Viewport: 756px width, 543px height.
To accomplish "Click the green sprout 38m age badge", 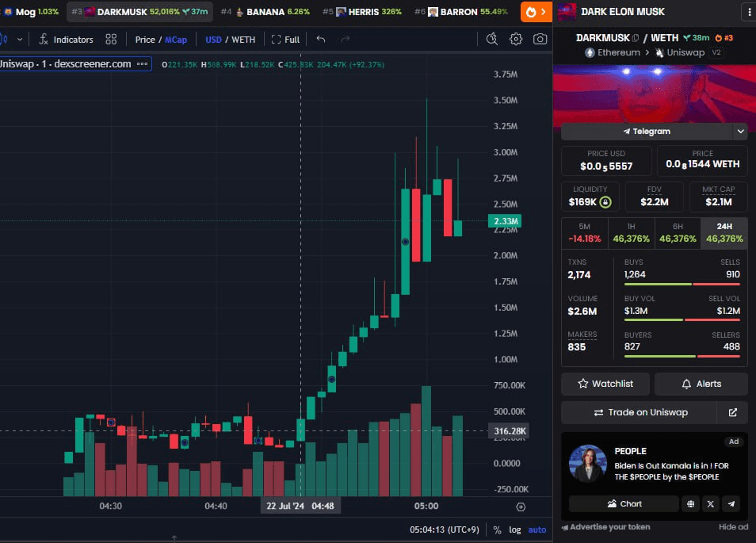I will click(697, 38).
